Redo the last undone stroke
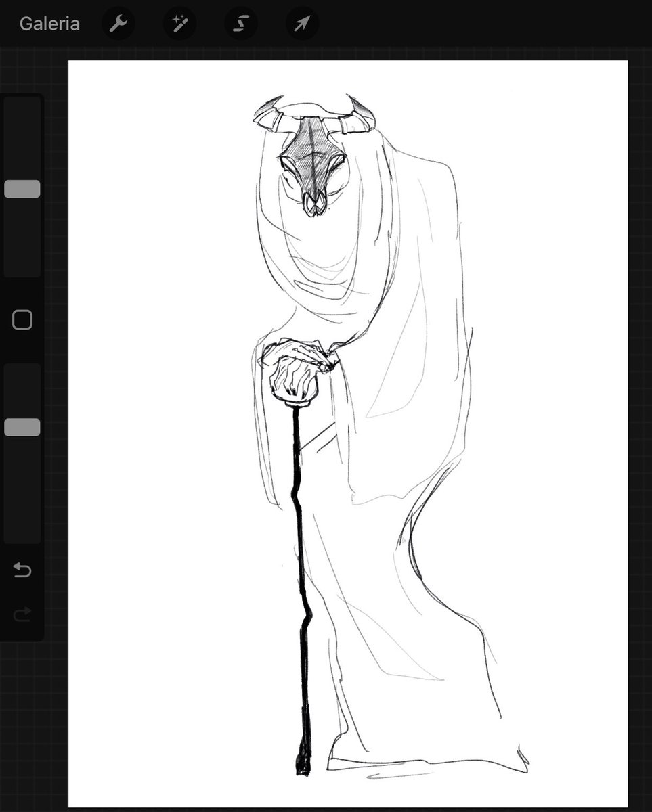Screen dimensions: 652x812 [x=22, y=614]
